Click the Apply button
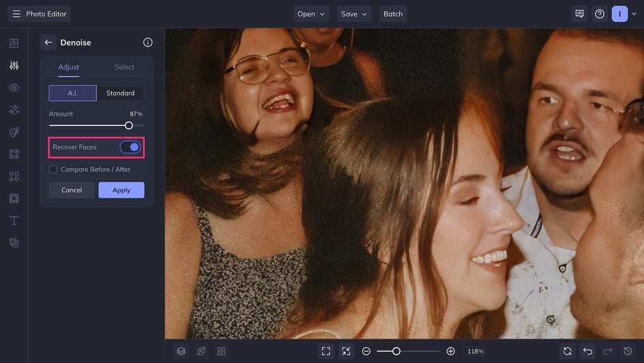 click(121, 190)
